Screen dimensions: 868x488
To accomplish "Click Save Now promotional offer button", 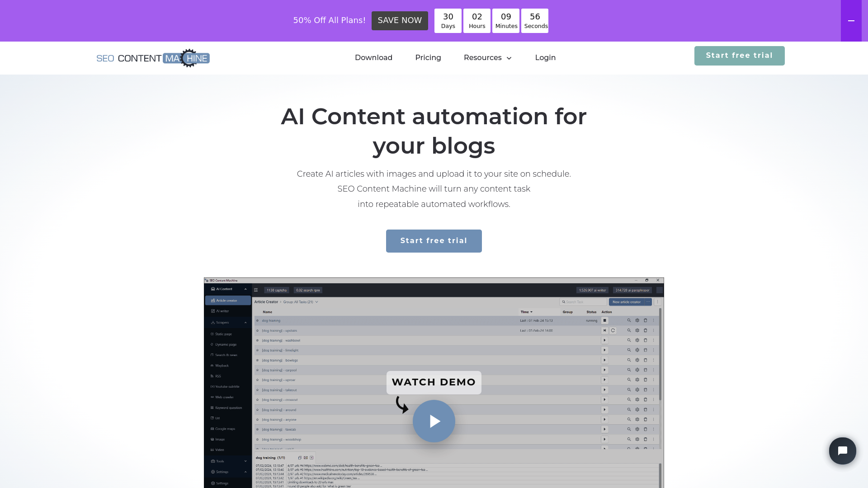I will pos(400,20).
